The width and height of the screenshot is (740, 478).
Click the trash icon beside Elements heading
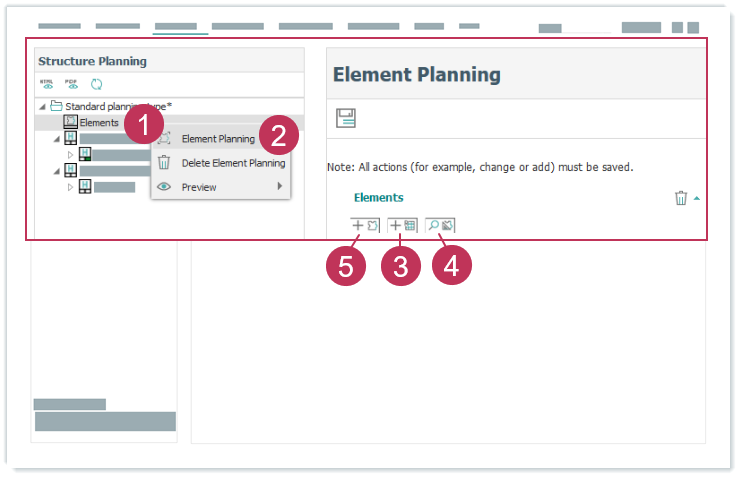click(x=681, y=198)
